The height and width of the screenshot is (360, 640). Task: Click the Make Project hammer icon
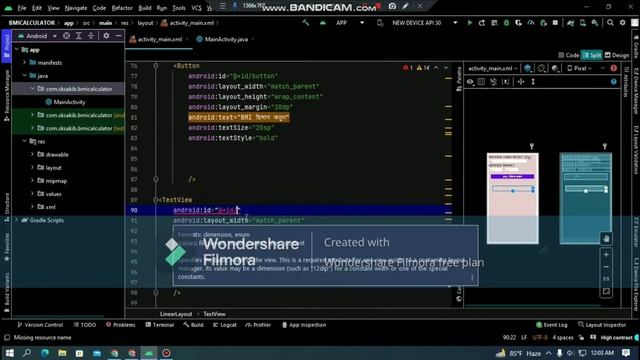[x=305, y=23]
